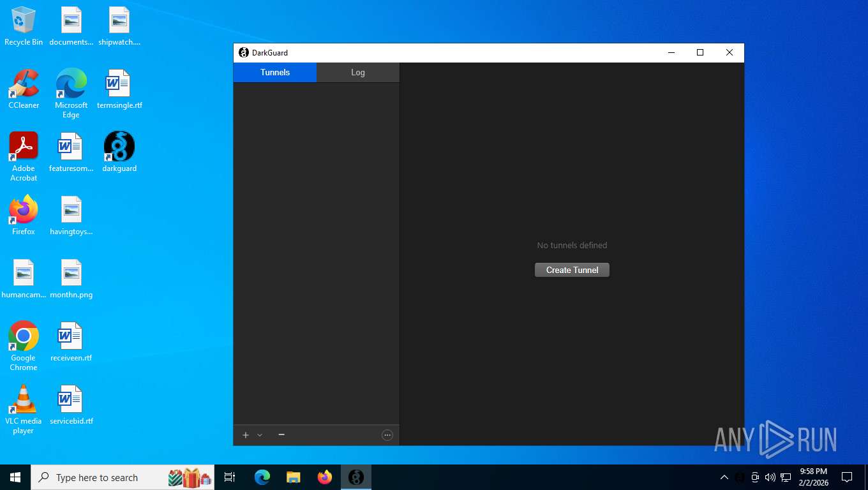
Task: Select the featuresom document on desktop
Action: pyautogui.click(x=71, y=152)
